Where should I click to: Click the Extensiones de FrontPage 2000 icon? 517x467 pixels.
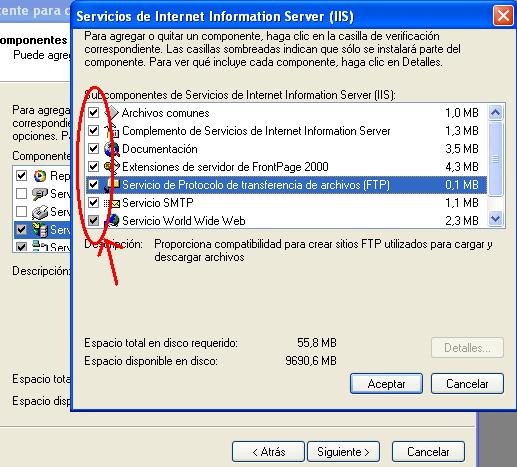click(x=112, y=167)
